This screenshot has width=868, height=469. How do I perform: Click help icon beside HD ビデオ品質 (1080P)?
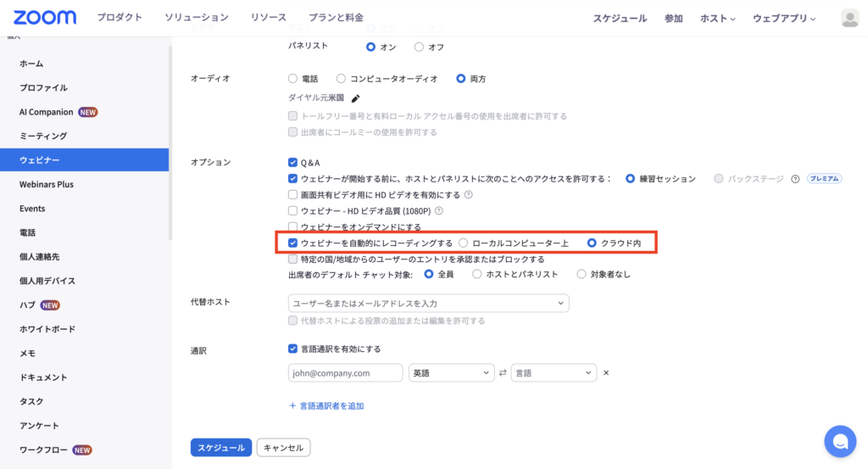click(x=439, y=211)
